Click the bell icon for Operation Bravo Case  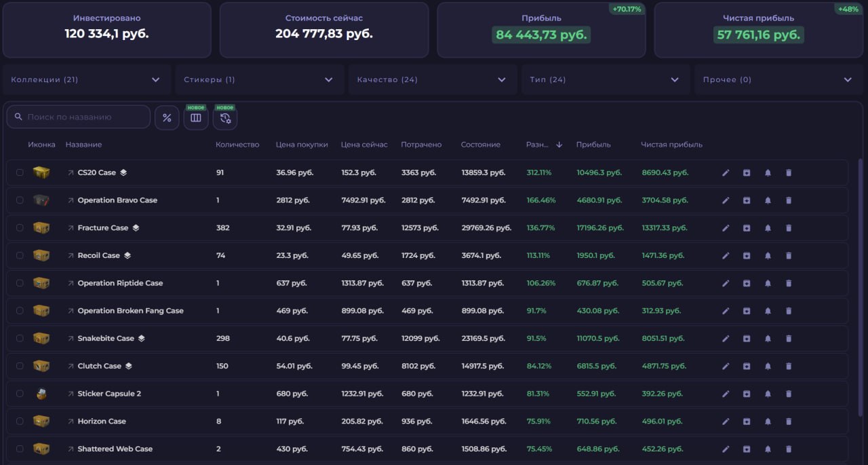click(768, 201)
